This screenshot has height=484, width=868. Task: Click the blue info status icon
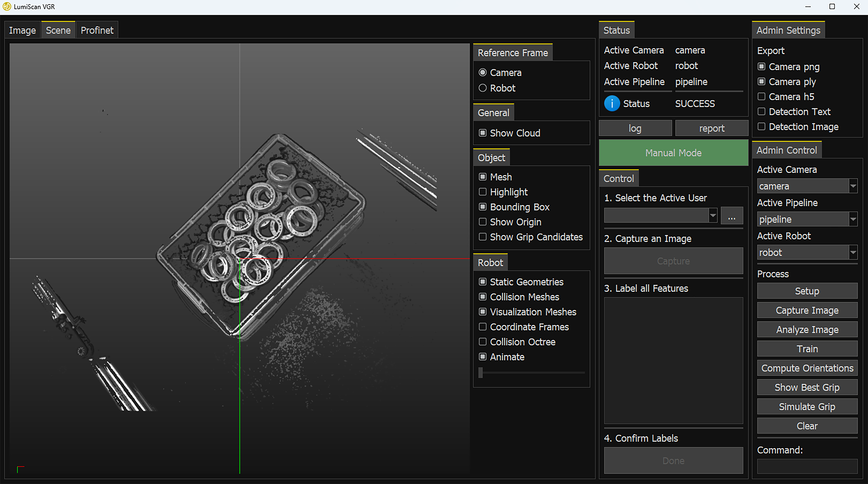612,103
